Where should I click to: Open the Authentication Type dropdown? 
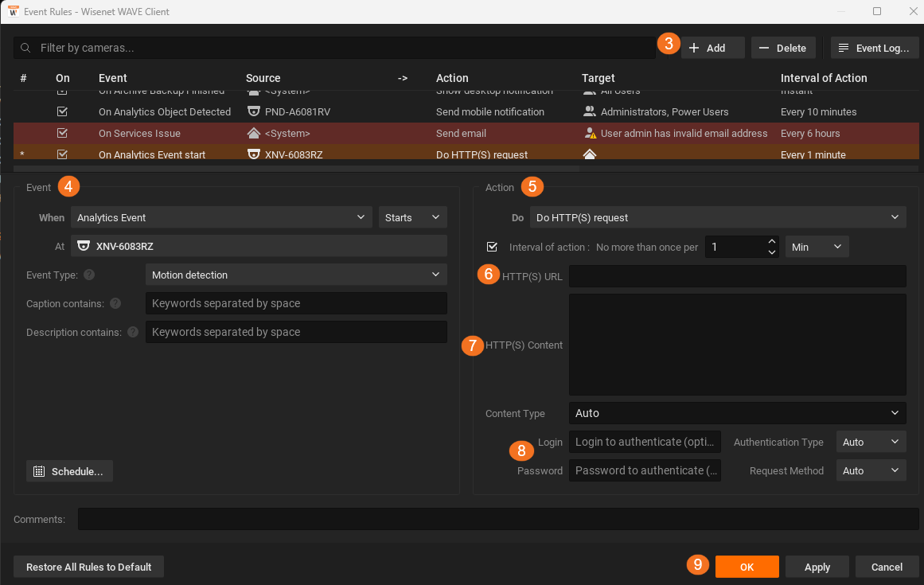click(871, 442)
